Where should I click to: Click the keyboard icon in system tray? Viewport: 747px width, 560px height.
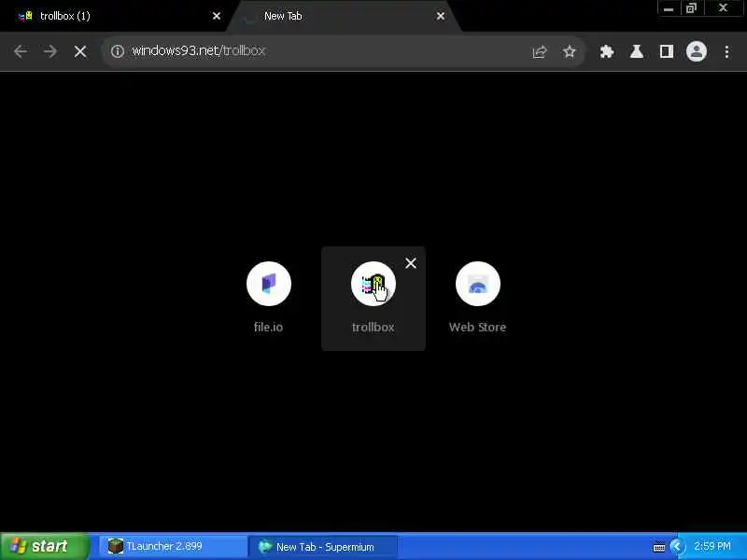pyautogui.click(x=659, y=547)
